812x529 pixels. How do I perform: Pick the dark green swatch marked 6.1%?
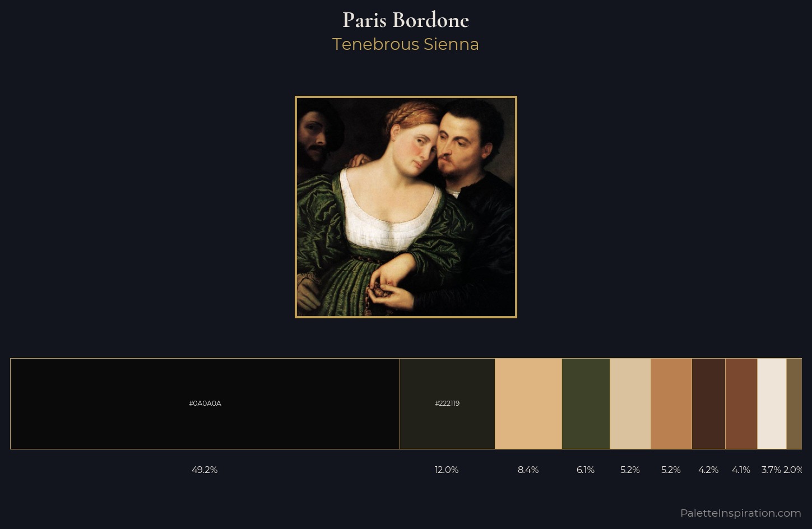586,403
